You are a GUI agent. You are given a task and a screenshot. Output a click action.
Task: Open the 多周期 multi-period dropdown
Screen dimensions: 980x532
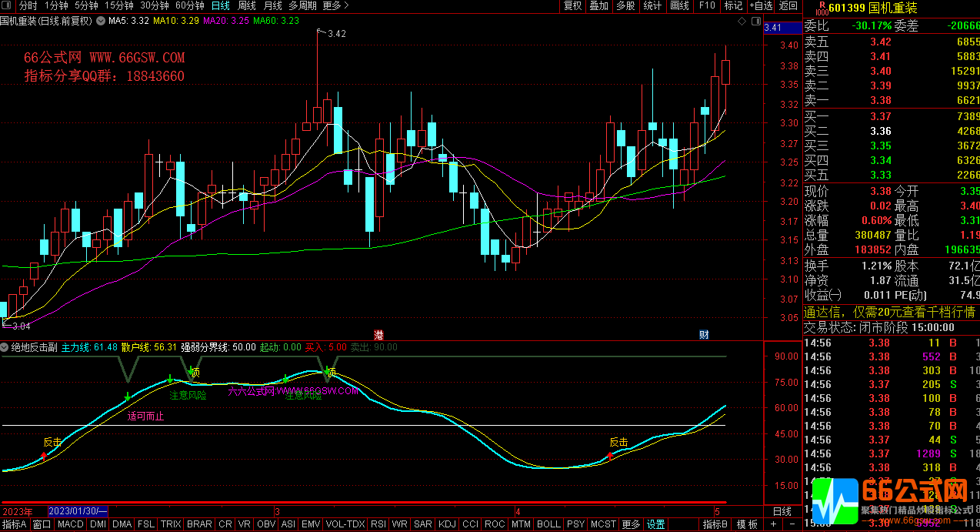[302, 5]
